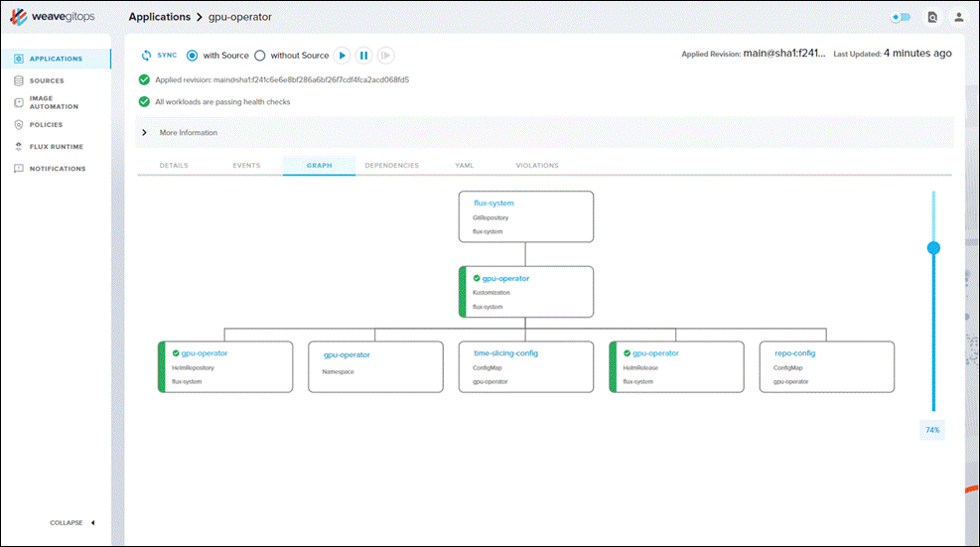Screen dimensions: 980x547
Task: Click the gpu-operator Namespace node
Action: [375, 367]
